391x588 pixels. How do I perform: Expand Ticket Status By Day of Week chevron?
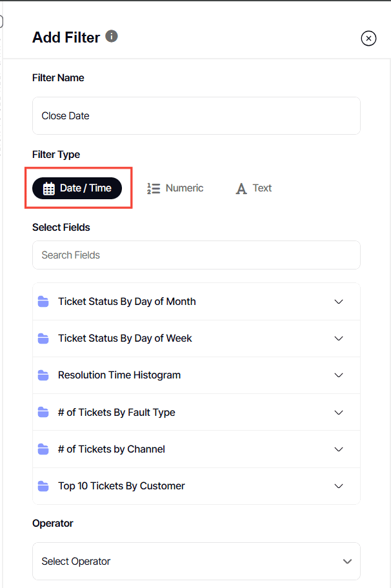point(339,338)
